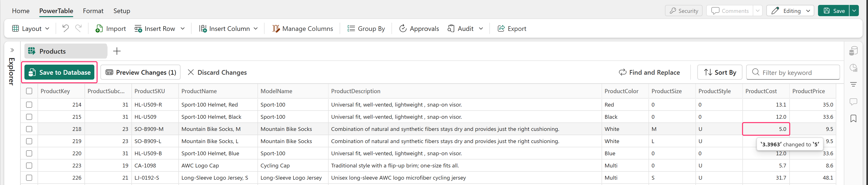Click the Export icon
The height and width of the screenshot is (185, 868).
[x=501, y=29]
